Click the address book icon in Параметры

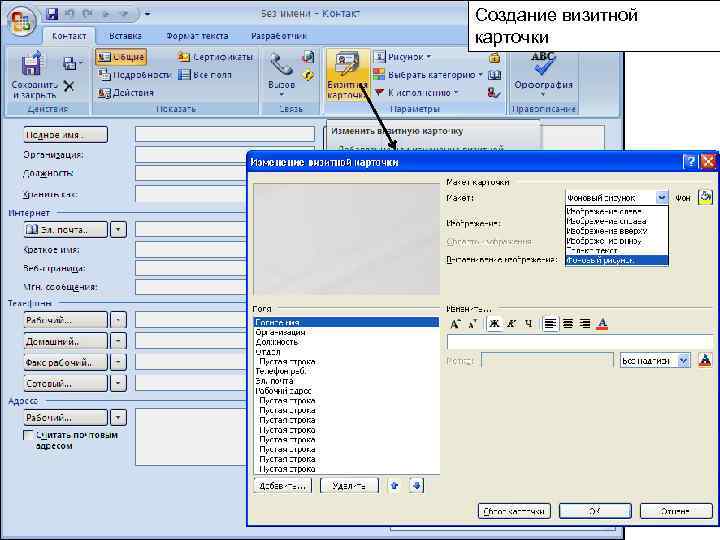[495, 75]
